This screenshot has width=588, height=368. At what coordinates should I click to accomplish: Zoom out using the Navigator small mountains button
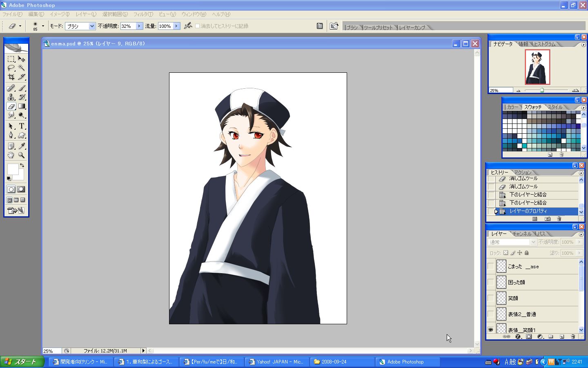coord(519,90)
